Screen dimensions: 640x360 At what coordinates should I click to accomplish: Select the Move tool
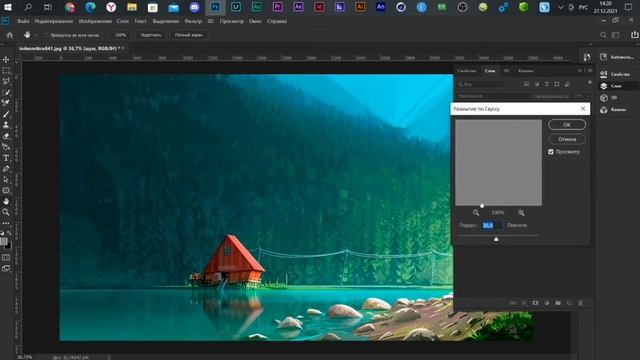click(6, 60)
